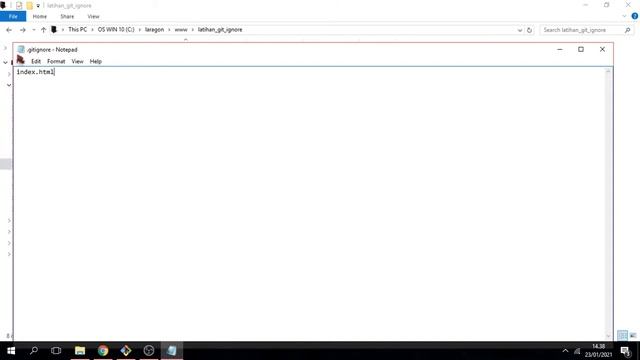This screenshot has width=640, height=360.
Task: Click Notepad vertical scrollbar down arrow
Action: [x=608, y=336]
